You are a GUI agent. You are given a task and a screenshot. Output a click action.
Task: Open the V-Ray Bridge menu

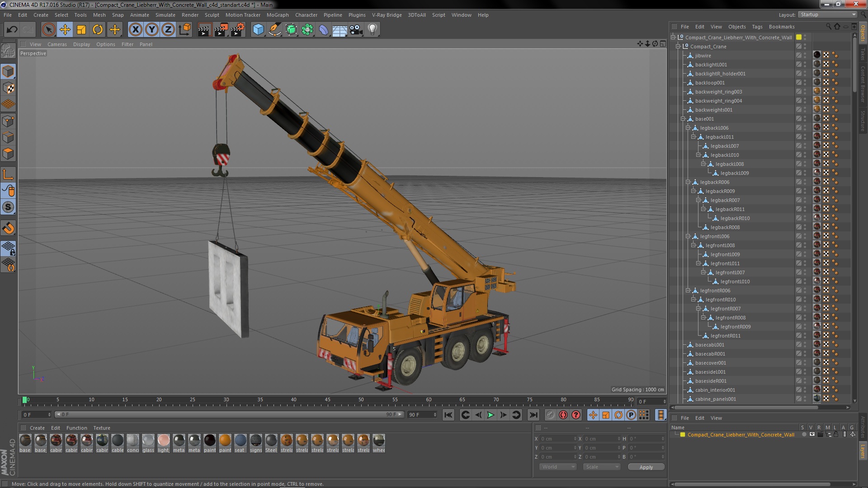pos(387,15)
